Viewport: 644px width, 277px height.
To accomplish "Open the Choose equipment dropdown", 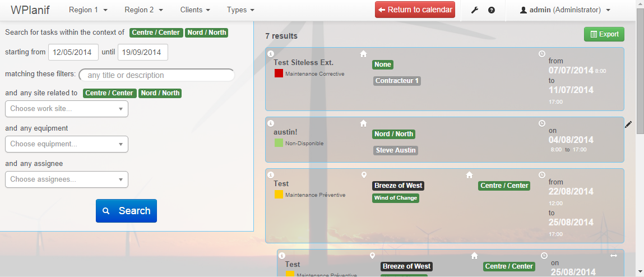I will click(67, 144).
